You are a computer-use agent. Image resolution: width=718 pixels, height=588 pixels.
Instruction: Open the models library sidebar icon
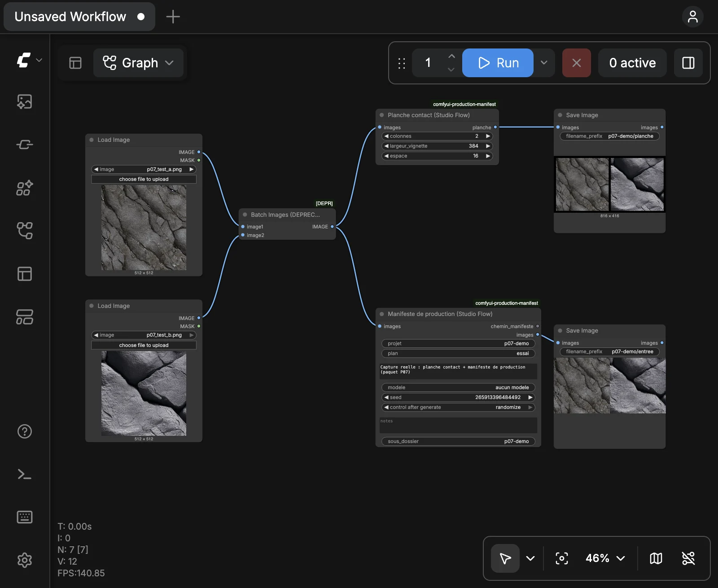(x=25, y=188)
